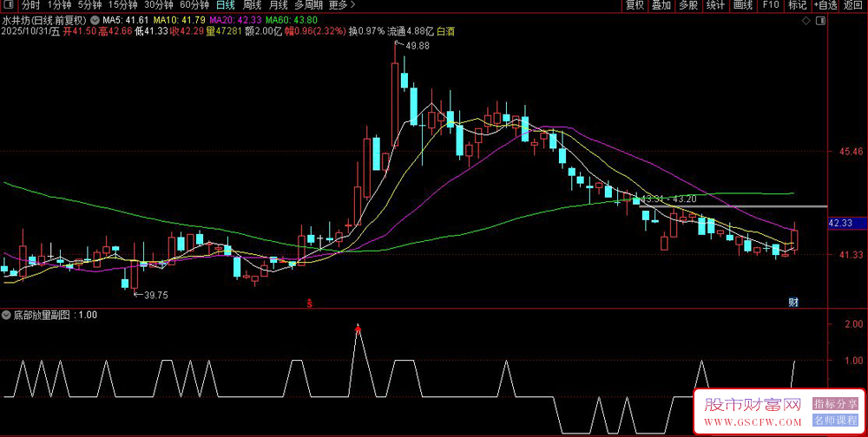
Task: Click the 画线 drawing tools button
Action: (742, 5)
